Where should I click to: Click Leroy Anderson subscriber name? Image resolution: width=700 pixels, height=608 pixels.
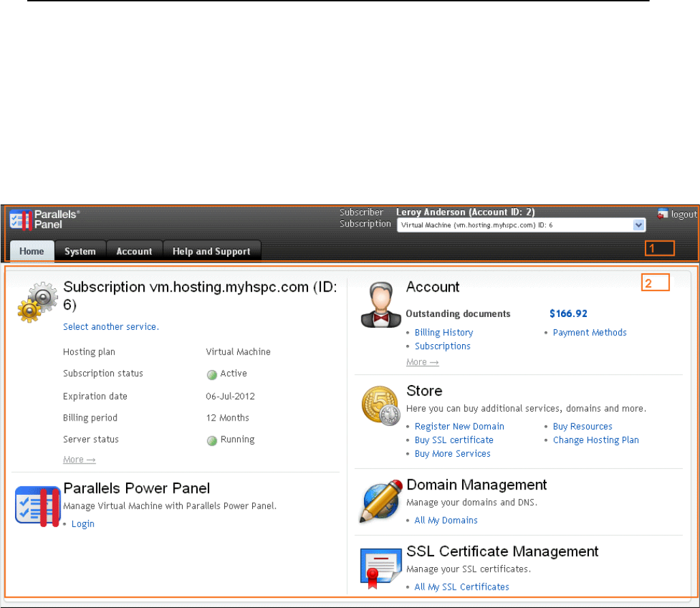coord(466,212)
